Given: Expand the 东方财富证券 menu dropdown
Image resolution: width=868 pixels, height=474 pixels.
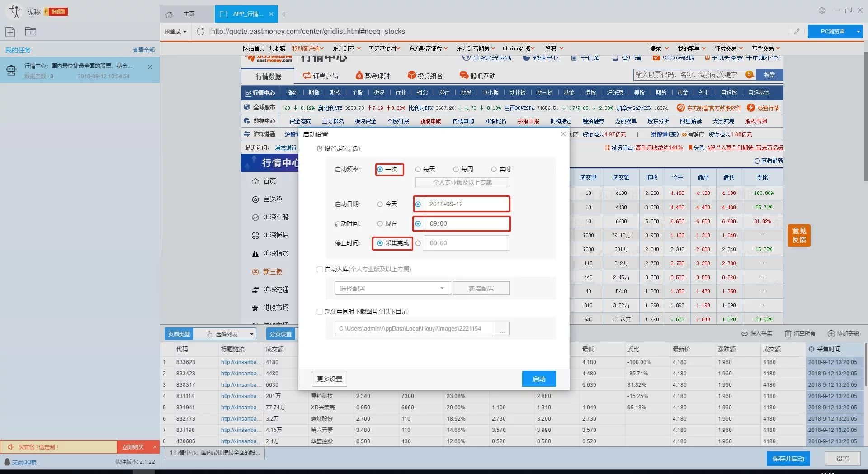Looking at the screenshot, I should pyautogui.click(x=445, y=48).
